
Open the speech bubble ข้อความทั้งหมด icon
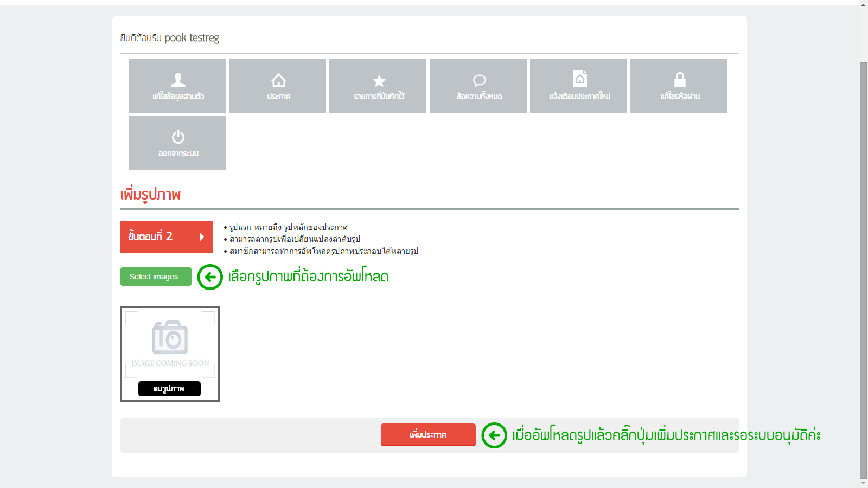coord(479,81)
